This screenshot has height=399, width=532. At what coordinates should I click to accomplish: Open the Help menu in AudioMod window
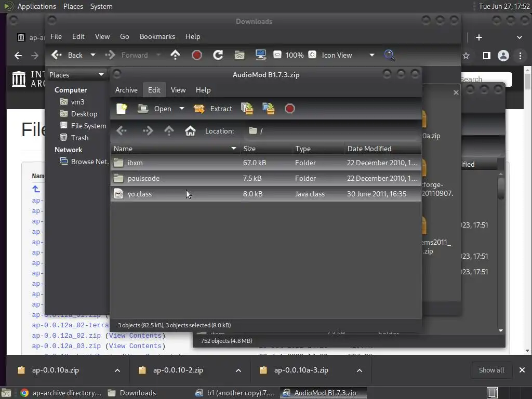(x=203, y=90)
